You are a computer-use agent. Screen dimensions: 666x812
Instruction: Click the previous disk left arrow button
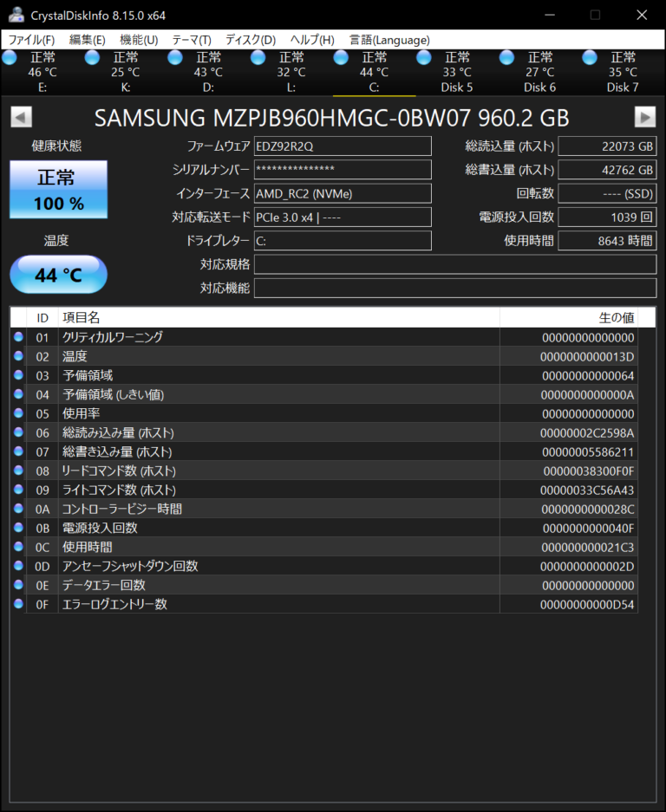(22, 117)
